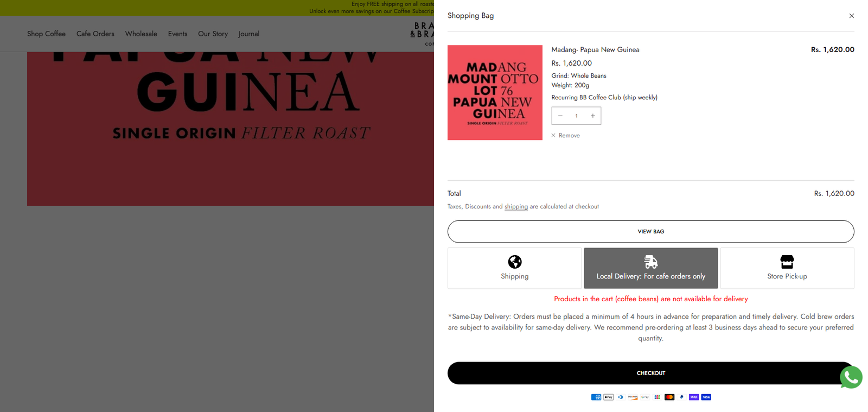Remove Madang coffee from the bag
868x412 pixels.
click(565, 136)
